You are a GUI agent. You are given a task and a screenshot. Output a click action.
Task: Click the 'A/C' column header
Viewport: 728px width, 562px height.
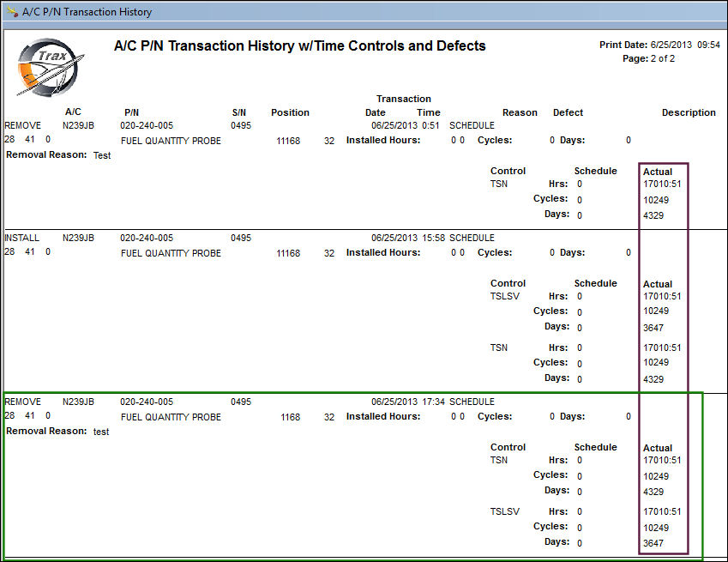pos(73,112)
